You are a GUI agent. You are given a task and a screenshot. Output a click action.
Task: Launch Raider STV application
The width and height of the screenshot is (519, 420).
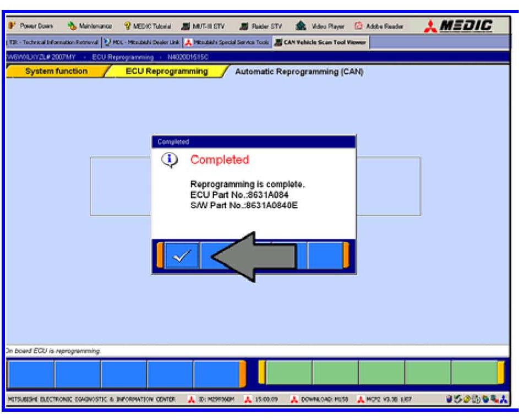pyautogui.click(x=261, y=26)
